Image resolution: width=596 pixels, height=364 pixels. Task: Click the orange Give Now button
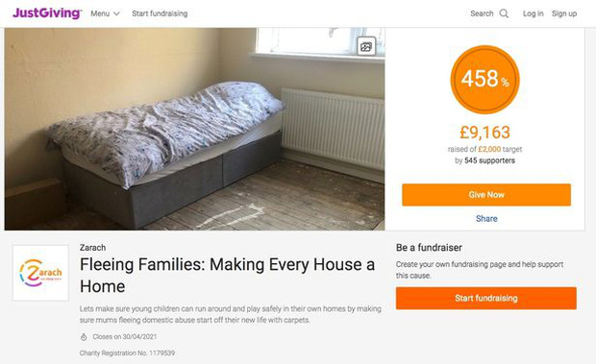point(486,195)
